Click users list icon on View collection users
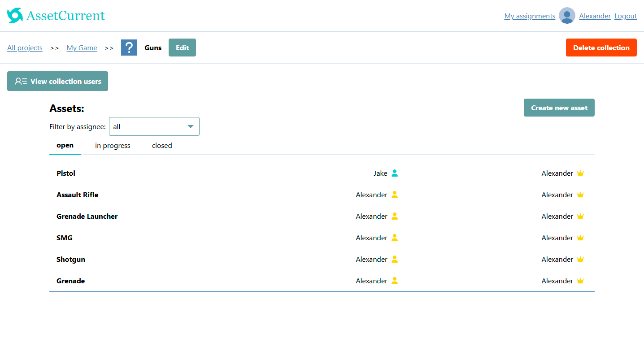The width and height of the screenshot is (644, 338). pyautogui.click(x=21, y=81)
